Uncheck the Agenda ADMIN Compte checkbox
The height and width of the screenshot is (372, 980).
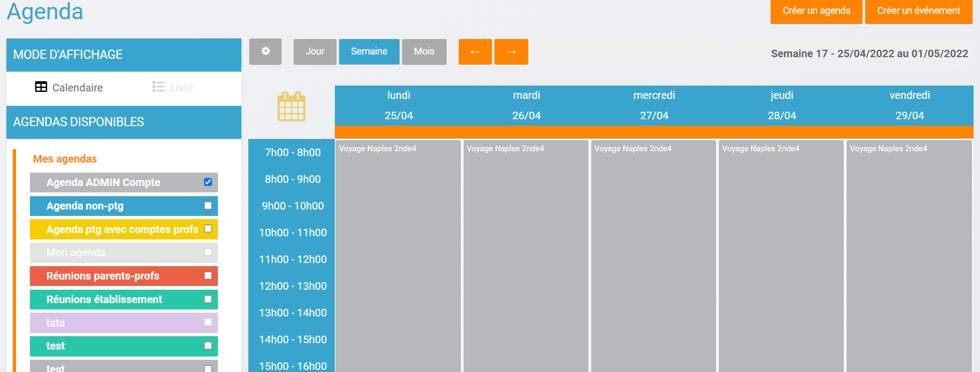(x=208, y=182)
